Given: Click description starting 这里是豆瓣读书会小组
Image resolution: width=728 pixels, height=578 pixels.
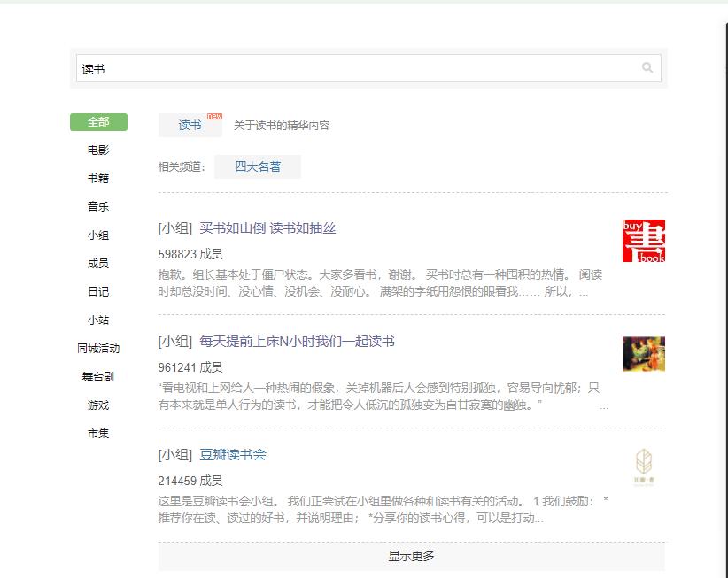Looking at the screenshot, I should (383, 509).
